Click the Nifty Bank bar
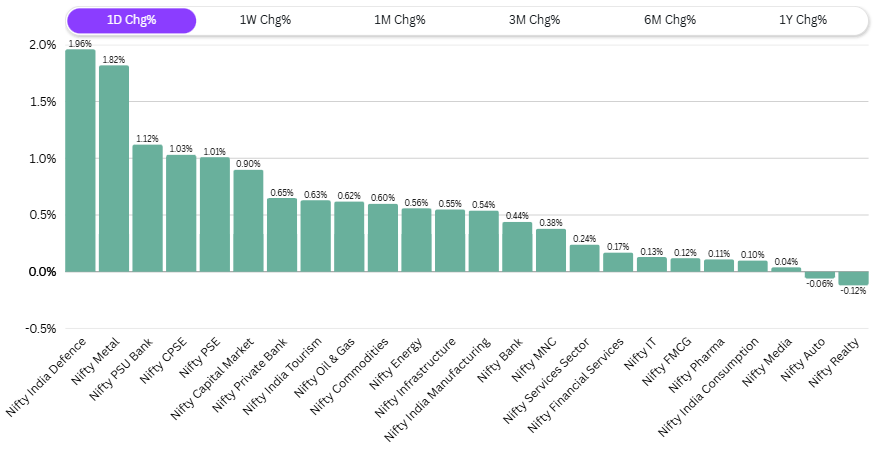 [x=517, y=246]
